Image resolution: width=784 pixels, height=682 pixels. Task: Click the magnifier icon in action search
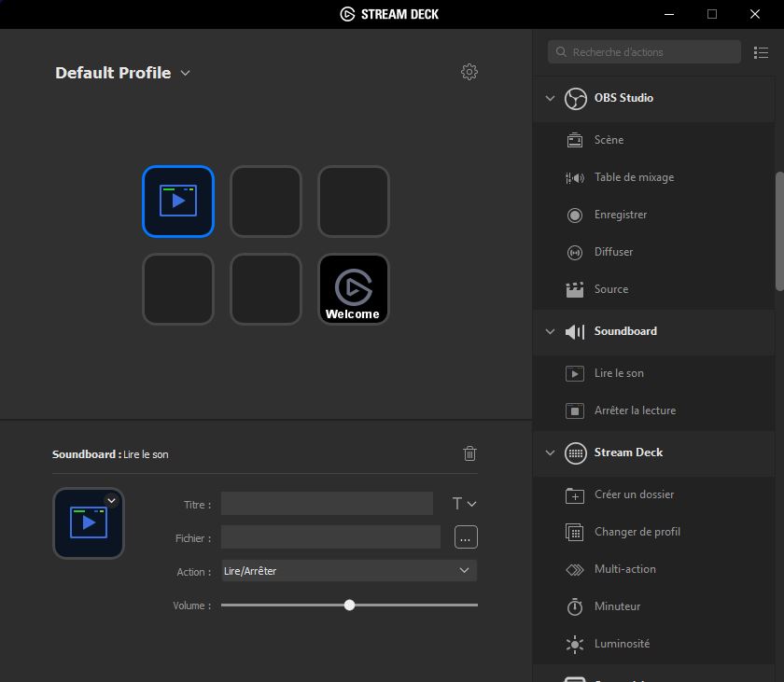[x=561, y=52]
